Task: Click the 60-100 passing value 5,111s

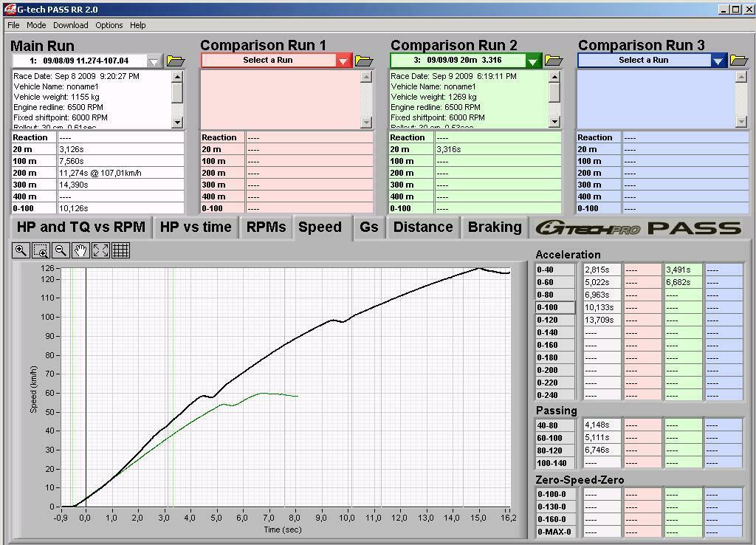Action: point(602,439)
